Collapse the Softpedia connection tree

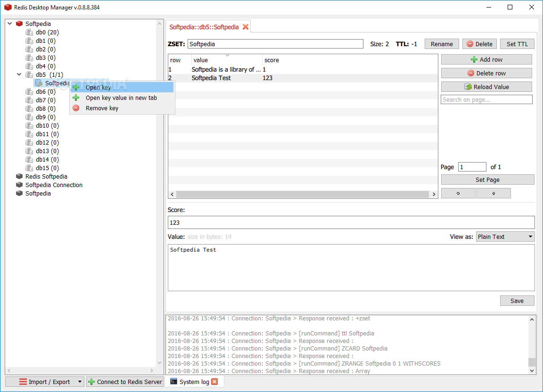[x=10, y=24]
